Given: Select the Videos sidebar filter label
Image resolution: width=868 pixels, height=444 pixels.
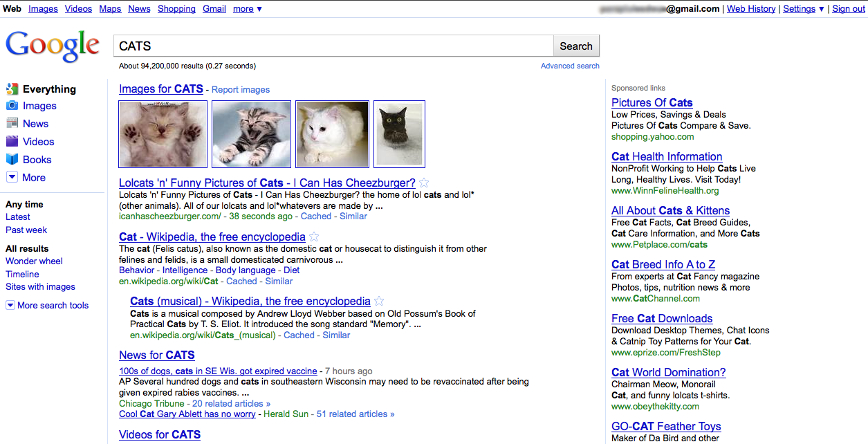Looking at the screenshot, I should click(38, 141).
